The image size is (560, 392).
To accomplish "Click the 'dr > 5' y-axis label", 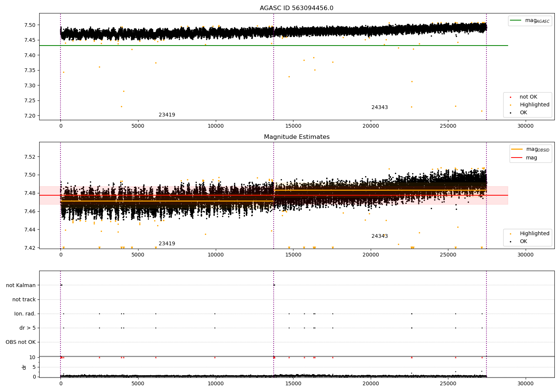I will [x=28, y=328].
